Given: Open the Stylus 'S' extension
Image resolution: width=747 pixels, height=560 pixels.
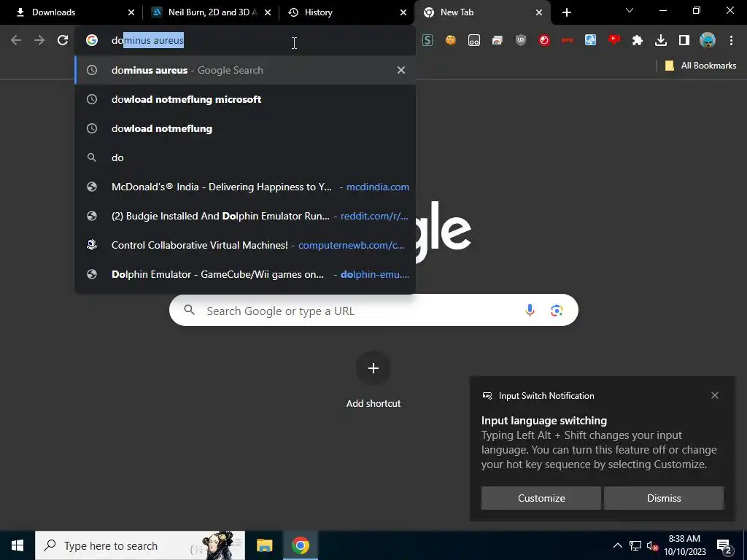Looking at the screenshot, I should coord(427,41).
